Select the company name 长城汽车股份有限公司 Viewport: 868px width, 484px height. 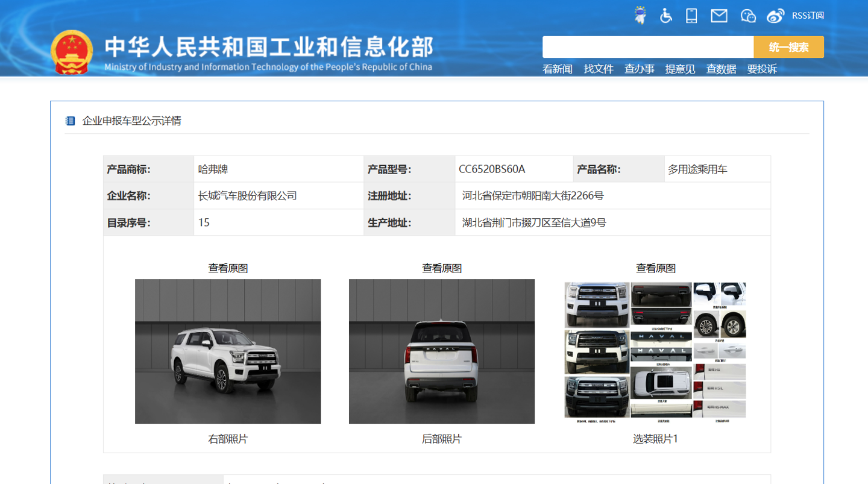coord(248,196)
